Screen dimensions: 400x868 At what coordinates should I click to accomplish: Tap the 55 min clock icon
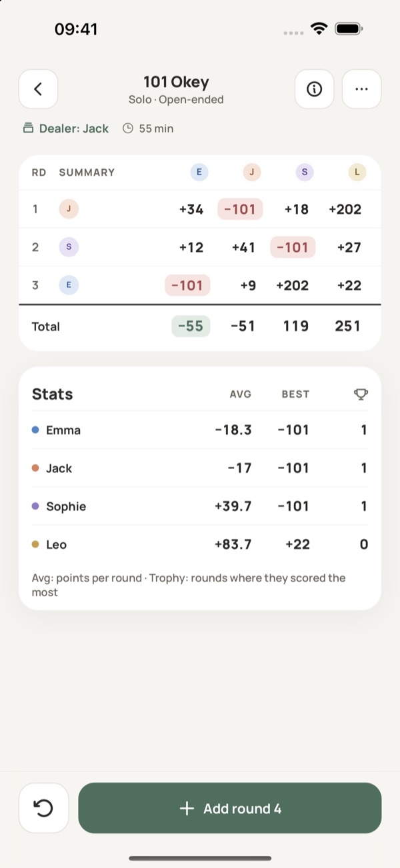pyautogui.click(x=128, y=129)
